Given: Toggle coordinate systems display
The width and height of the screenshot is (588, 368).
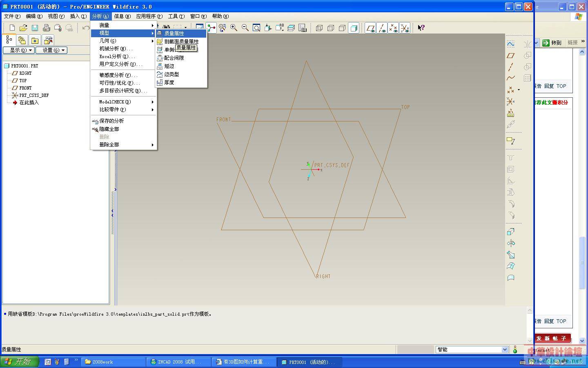Looking at the screenshot, I should point(405,28).
